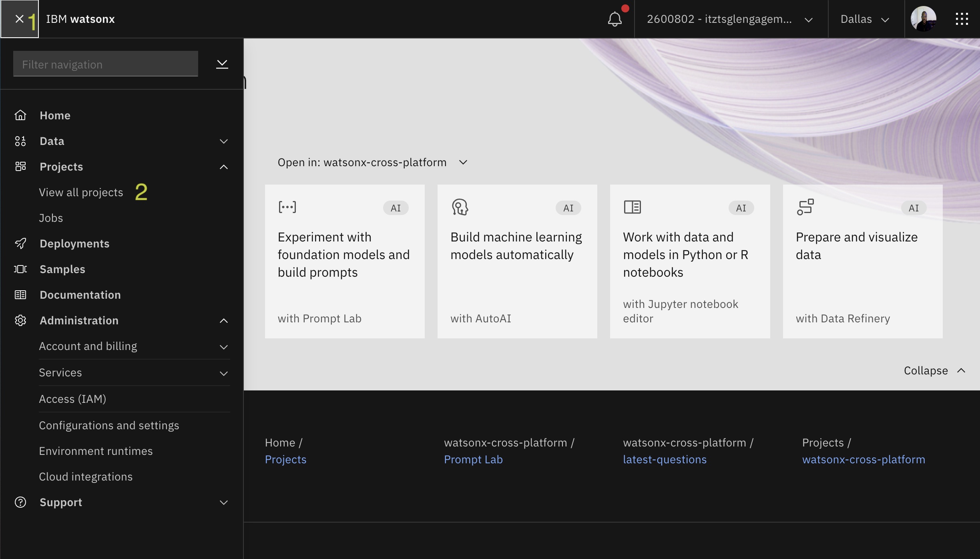Open Work with data in notebooks card
This screenshot has width=980, height=559.
coord(690,261)
